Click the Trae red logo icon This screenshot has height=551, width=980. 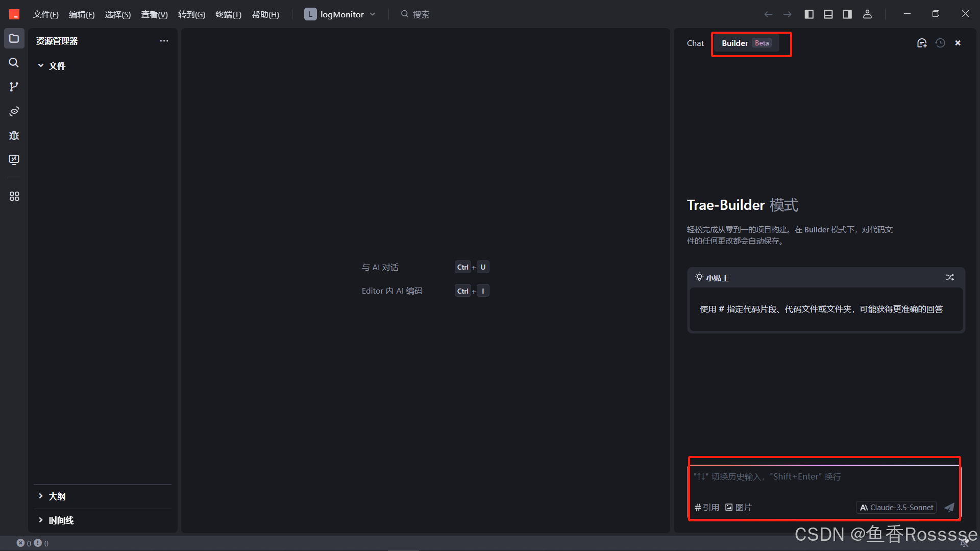click(x=14, y=14)
